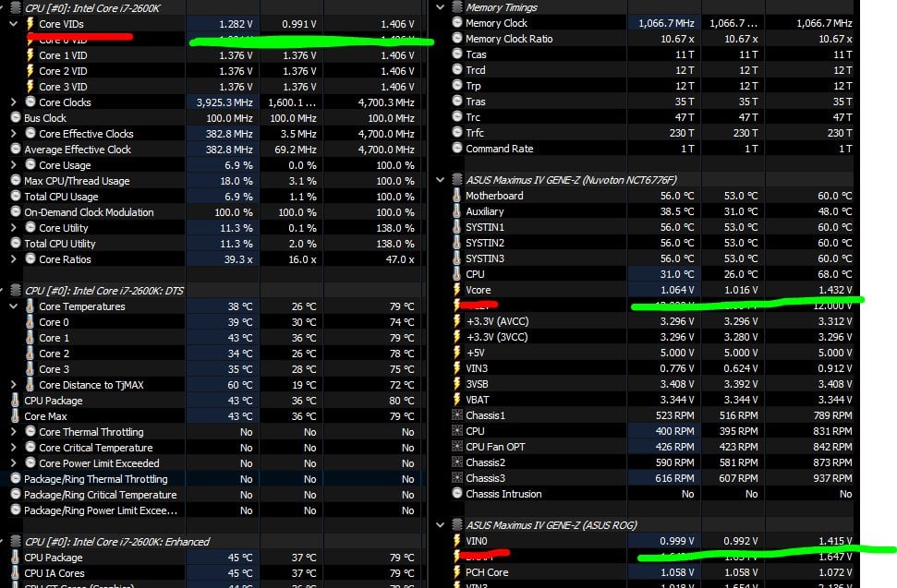Collapse the Core VIDs group
This screenshot has width=897, height=588.
click(13, 24)
